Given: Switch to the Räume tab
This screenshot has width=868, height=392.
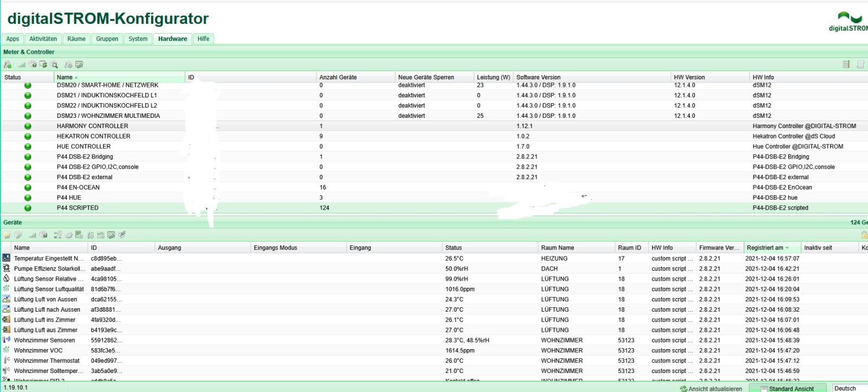Looking at the screenshot, I should [x=76, y=39].
